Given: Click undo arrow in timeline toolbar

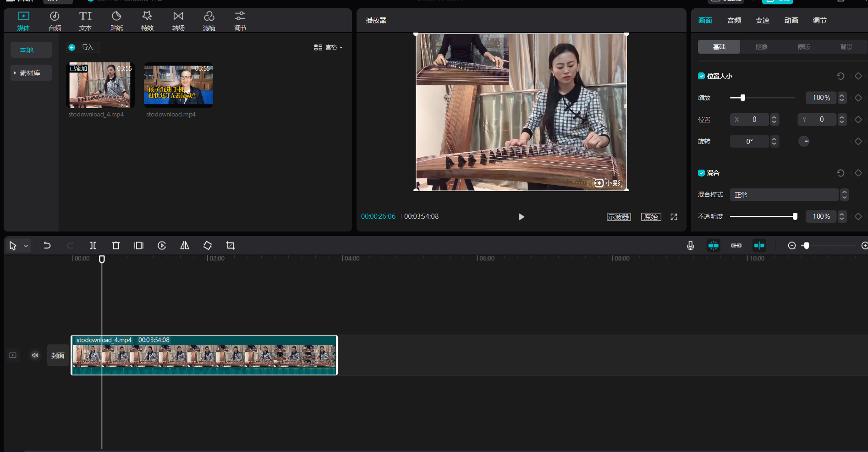Looking at the screenshot, I should pyautogui.click(x=47, y=246).
